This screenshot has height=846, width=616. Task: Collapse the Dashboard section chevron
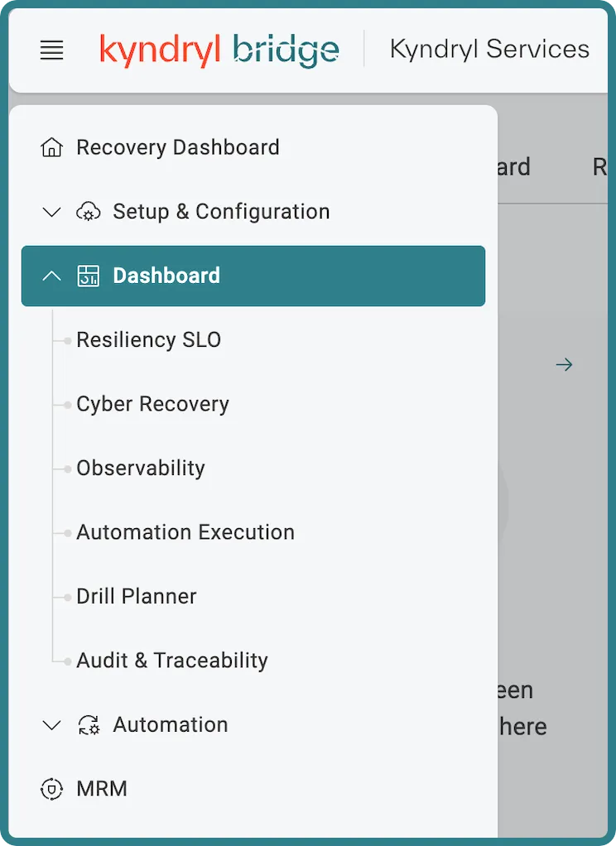pos(52,276)
